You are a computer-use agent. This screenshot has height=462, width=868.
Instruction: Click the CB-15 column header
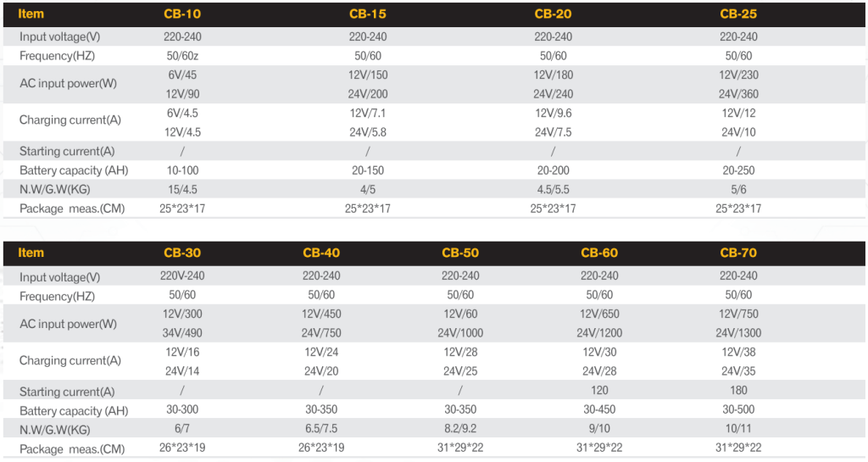tap(368, 14)
